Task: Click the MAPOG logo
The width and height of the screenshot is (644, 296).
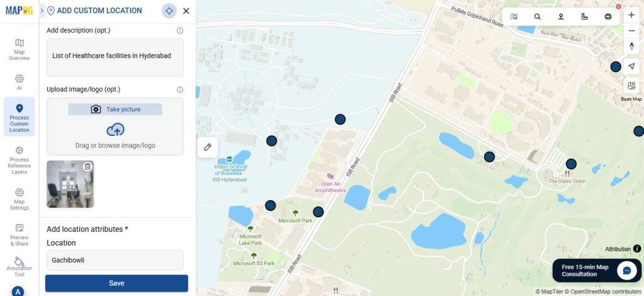Action: click(19, 11)
